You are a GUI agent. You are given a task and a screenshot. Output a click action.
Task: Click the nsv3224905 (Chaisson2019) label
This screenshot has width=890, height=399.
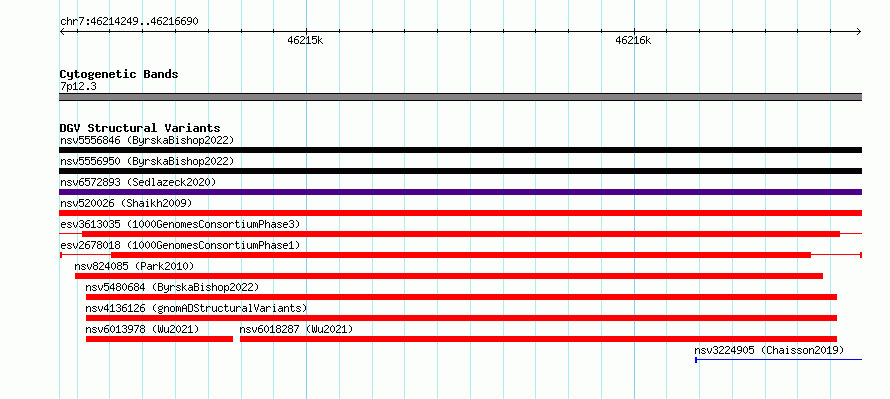click(769, 350)
